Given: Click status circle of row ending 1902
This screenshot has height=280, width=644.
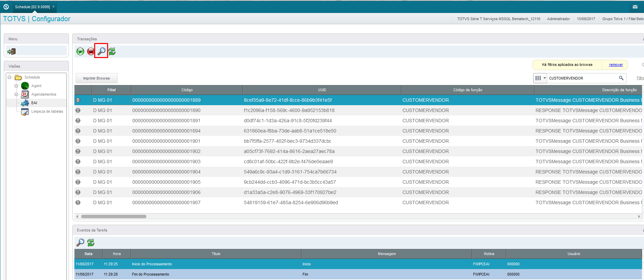Looking at the screenshot, I should click(x=78, y=151).
